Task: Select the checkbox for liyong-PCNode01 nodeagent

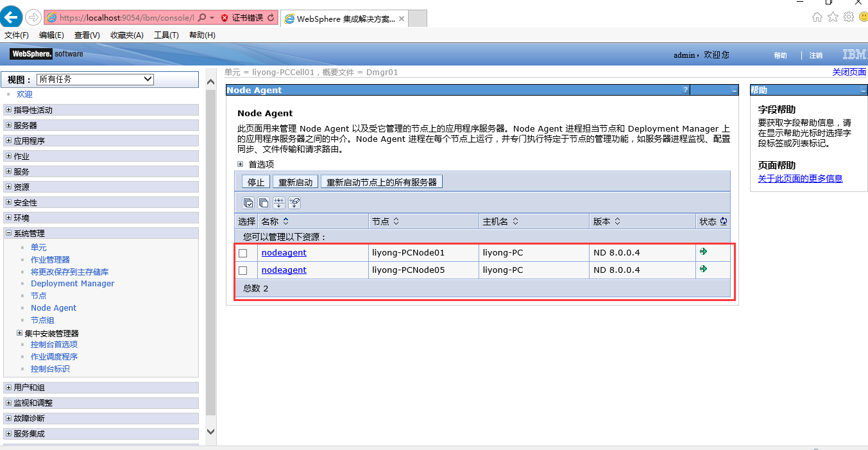Action: click(x=243, y=254)
